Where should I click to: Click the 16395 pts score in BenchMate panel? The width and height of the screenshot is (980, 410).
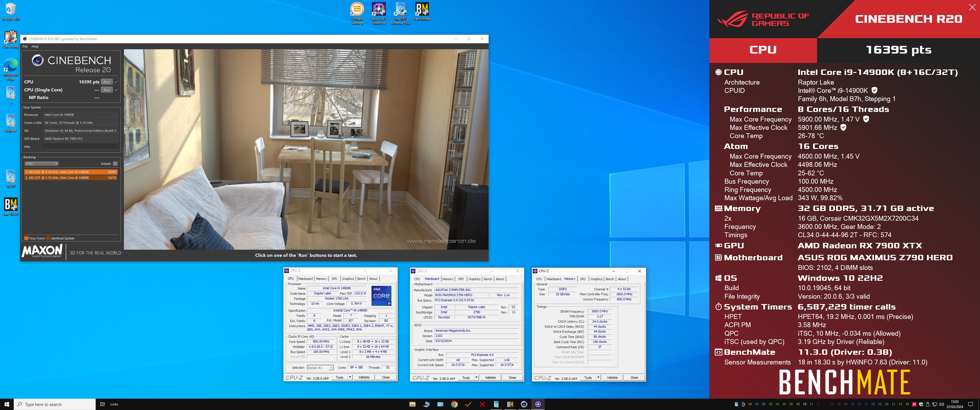(899, 50)
